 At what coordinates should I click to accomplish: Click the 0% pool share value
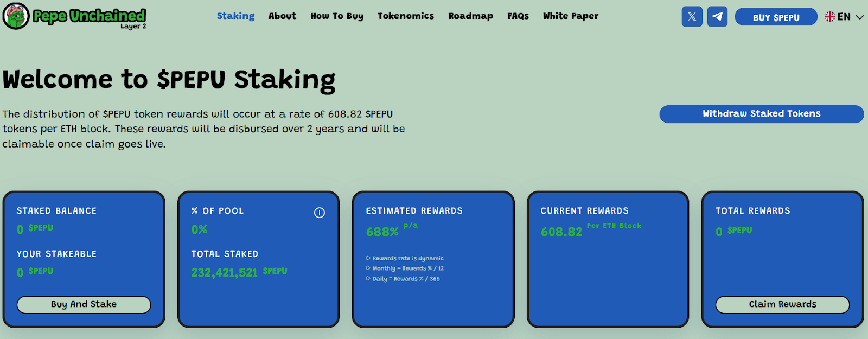pos(199,229)
